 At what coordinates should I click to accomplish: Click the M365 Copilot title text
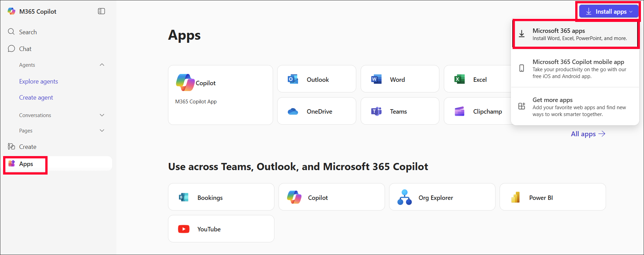coord(38,11)
